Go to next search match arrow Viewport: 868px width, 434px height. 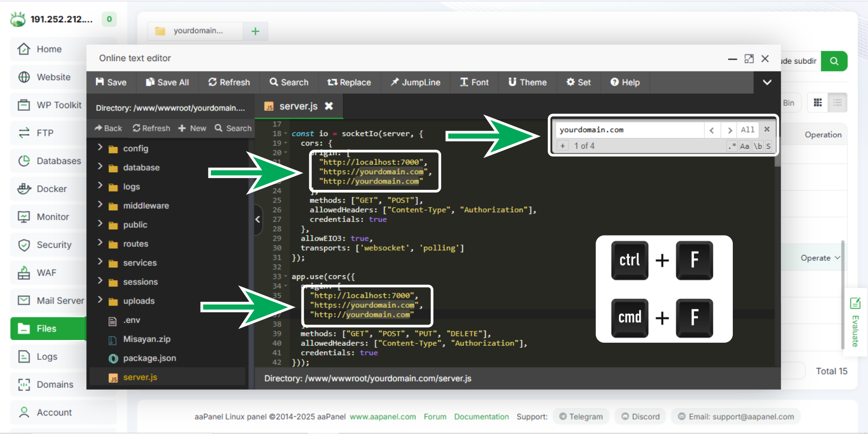729,130
